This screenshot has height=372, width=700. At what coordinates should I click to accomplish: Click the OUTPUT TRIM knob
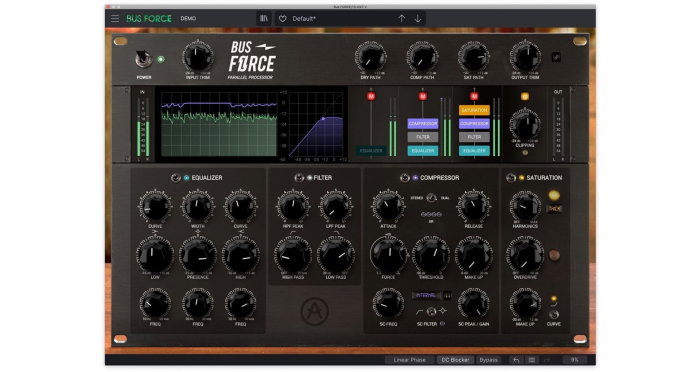click(x=525, y=57)
